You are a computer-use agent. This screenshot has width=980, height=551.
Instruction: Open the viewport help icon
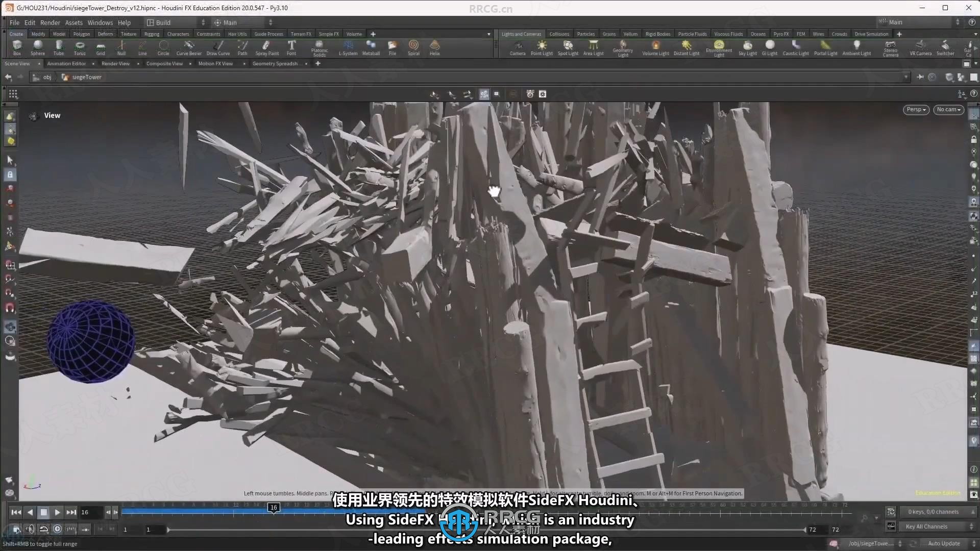click(974, 94)
